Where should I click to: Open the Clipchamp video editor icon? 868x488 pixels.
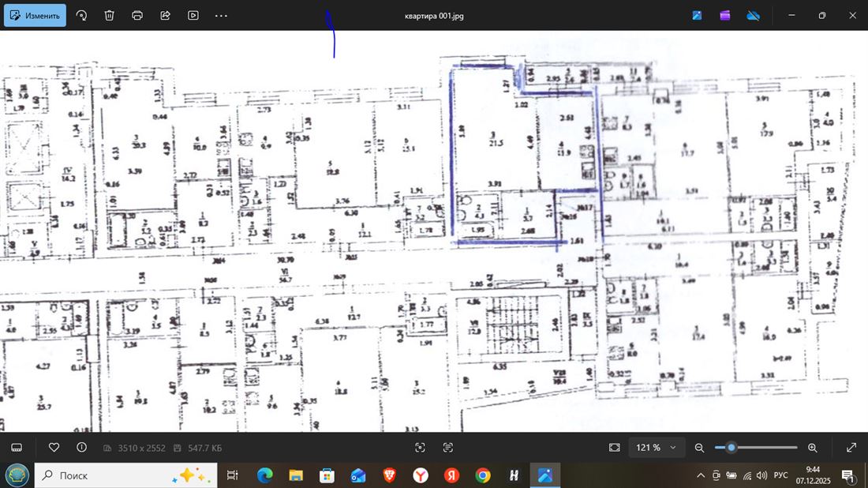point(725,15)
